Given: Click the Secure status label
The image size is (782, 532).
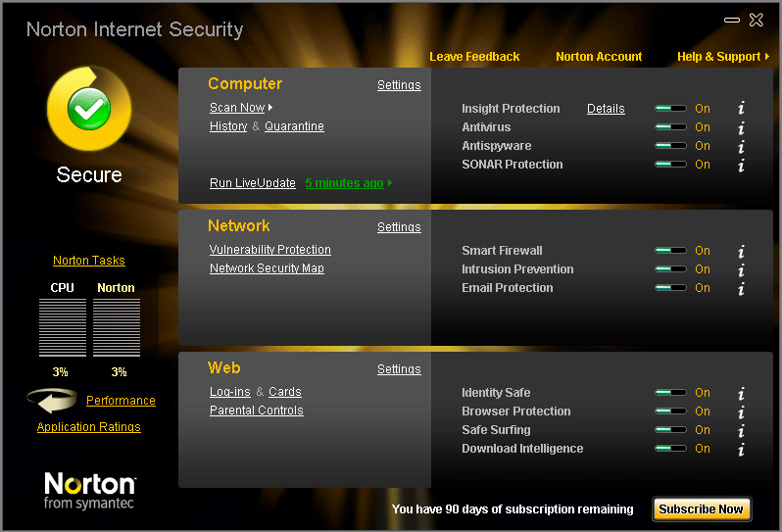Looking at the screenshot, I should point(89,175).
